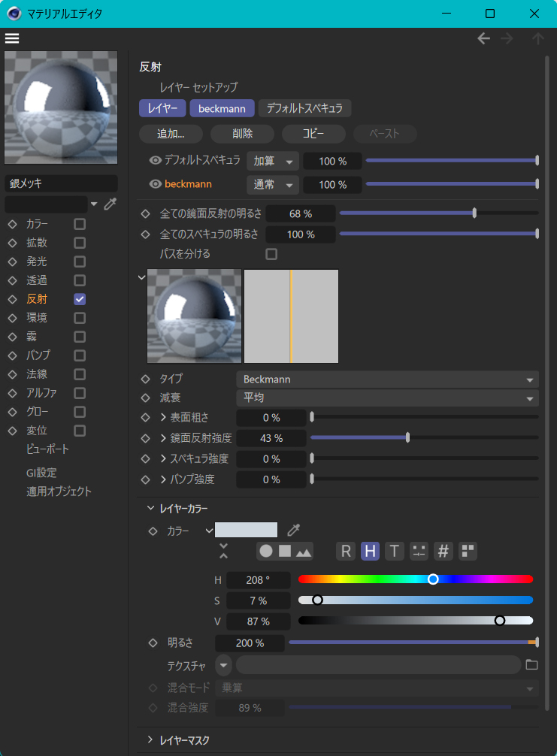
Task: Open the 減衰 dropdown showing 平均
Action: click(x=387, y=398)
